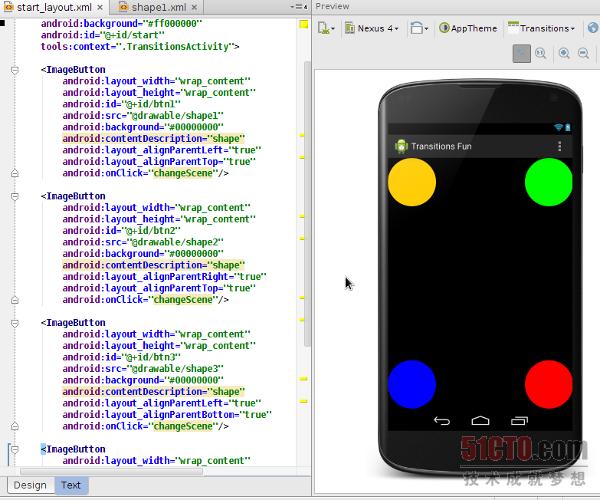Click the globe locale icon
600x500 pixels.
coord(592,28)
